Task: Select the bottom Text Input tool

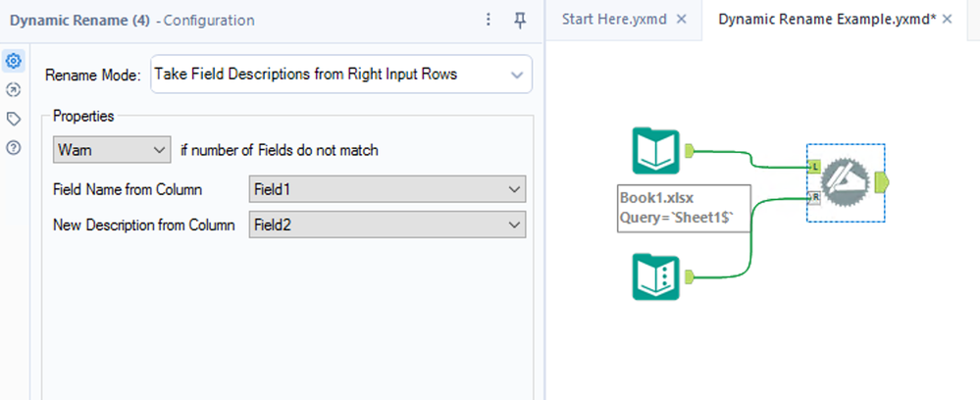Action: point(654,275)
